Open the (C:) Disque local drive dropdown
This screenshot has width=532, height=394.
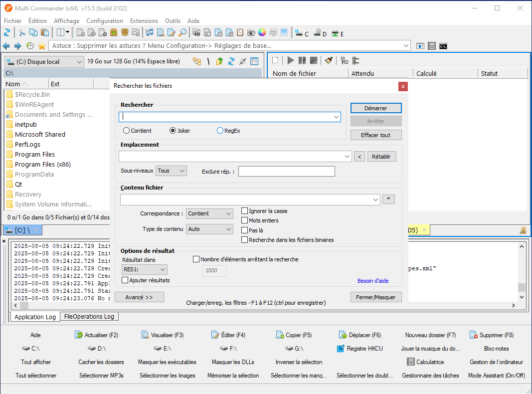(x=44, y=62)
